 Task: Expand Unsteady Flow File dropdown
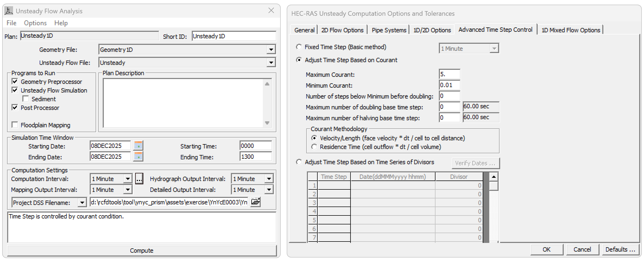(271, 63)
